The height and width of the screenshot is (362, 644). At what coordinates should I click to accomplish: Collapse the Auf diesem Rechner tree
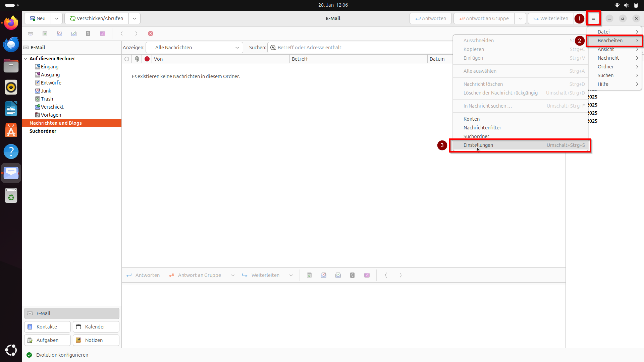pos(26,58)
